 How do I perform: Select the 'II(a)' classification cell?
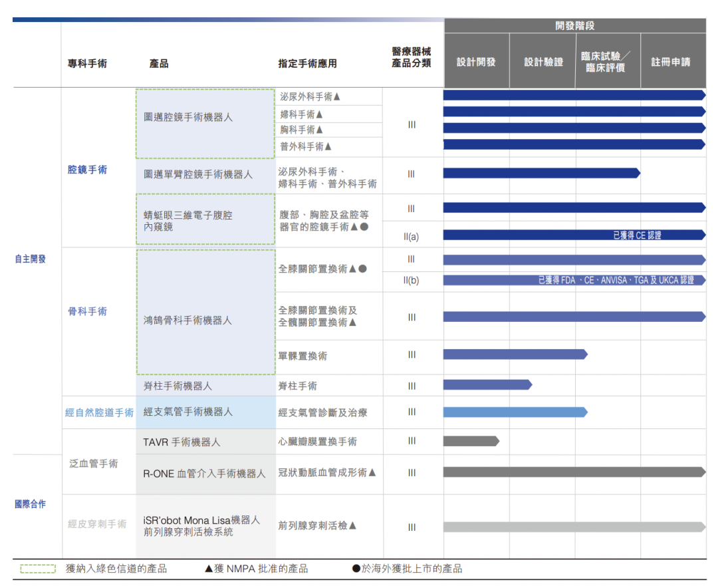pos(412,237)
